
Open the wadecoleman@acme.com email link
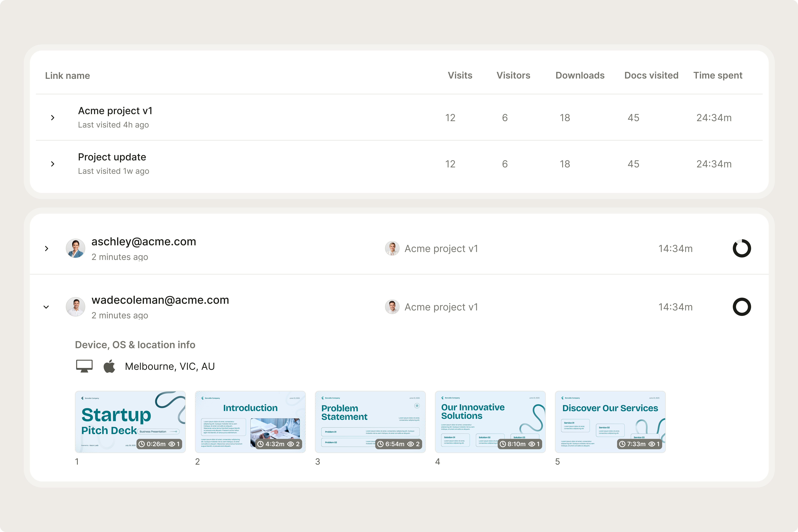(x=160, y=300)
